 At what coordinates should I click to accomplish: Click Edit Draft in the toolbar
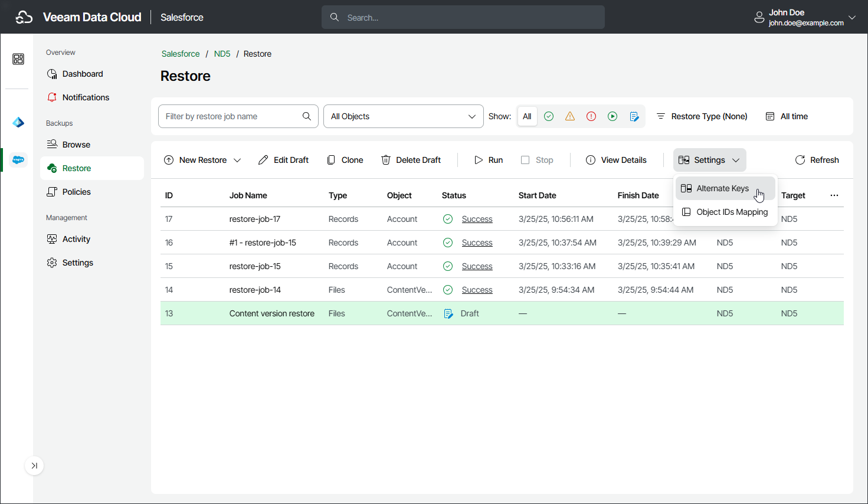(284, 160)
